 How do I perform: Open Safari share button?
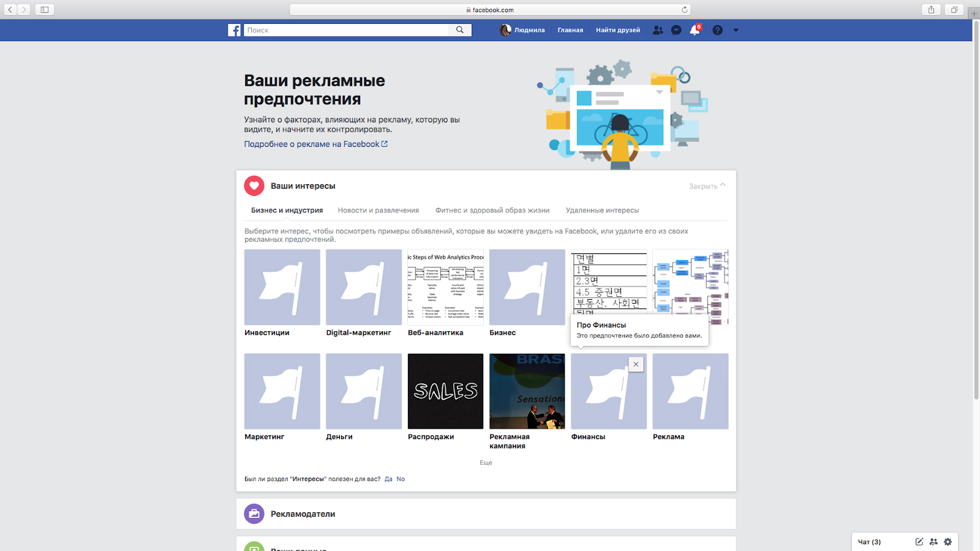coord(931,10)
